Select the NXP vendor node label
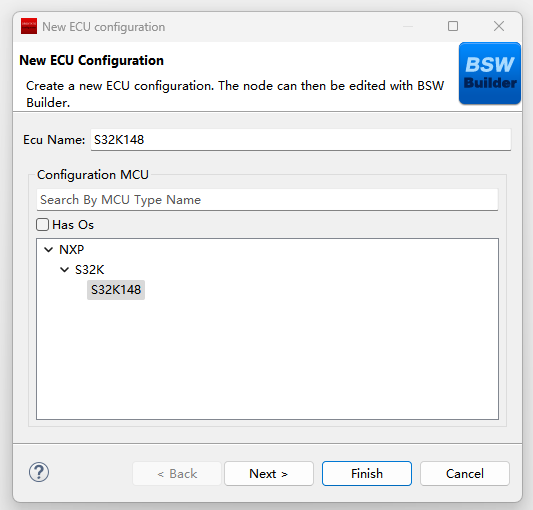Screen dimensions: 533x510 pyautogui.click(x=71, y=250)
